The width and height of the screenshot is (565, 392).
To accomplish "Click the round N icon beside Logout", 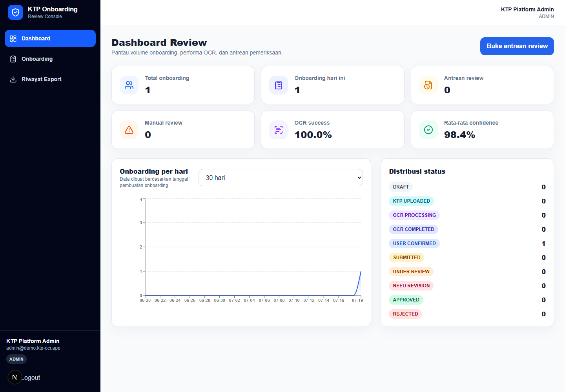I will tap(15, 377).
